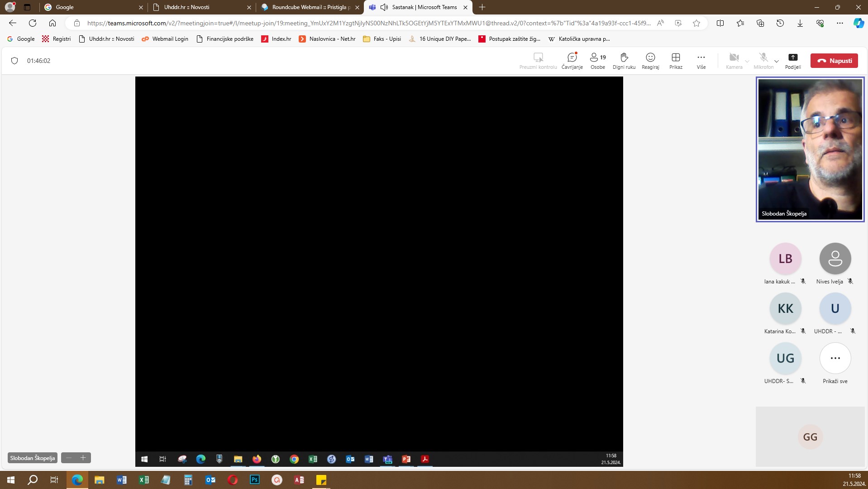
Task: Expand the Mikrofon options dropdown arrow
Action: (777, 61)
